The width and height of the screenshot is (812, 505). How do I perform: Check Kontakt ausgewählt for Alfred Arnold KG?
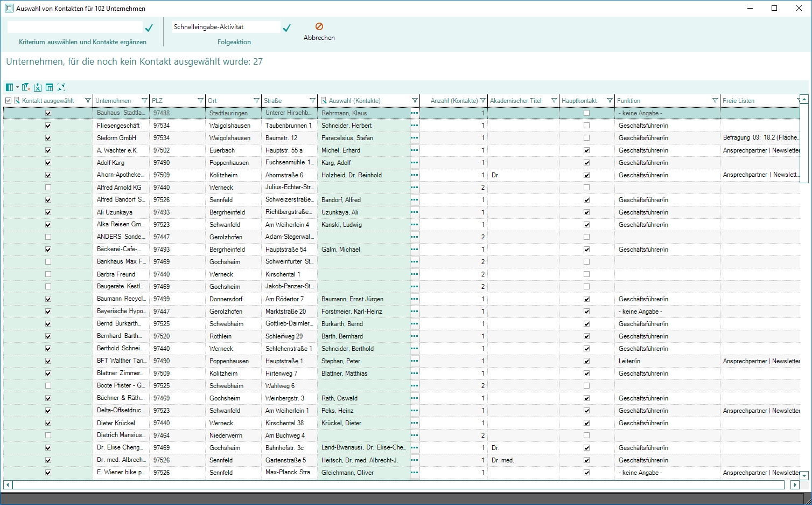(48, 188)
